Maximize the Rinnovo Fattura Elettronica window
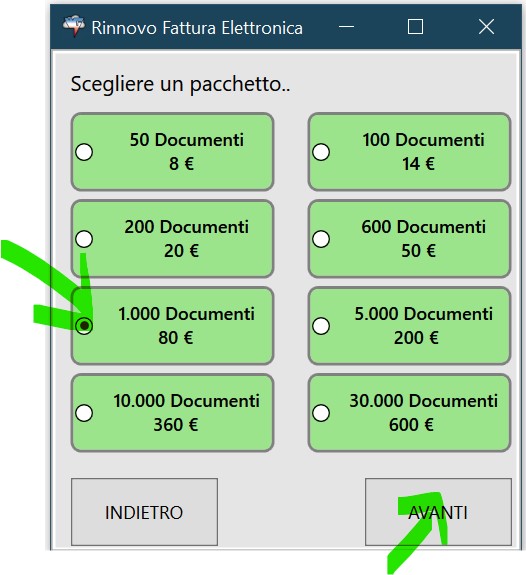Screen dimensions: 526x575 click(x=415, y=27)
